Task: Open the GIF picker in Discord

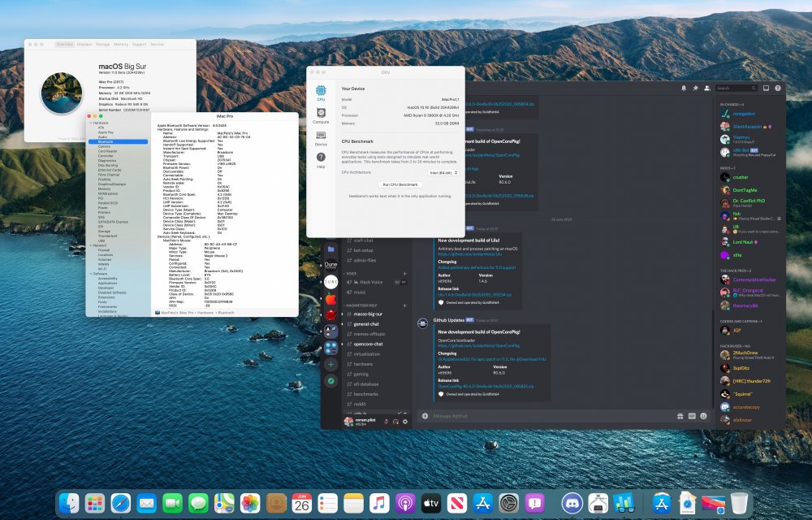Action: [692, 416]
